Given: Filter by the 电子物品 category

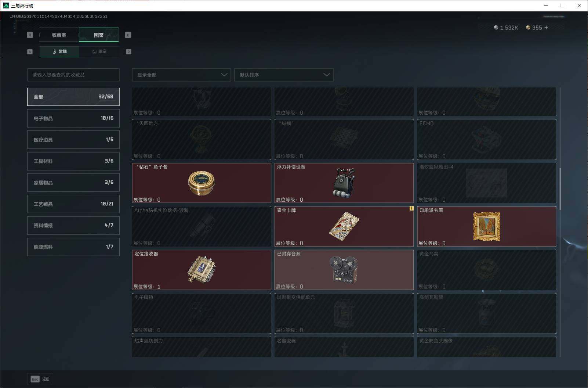Looking at the screenshot, I should point(73,118).
